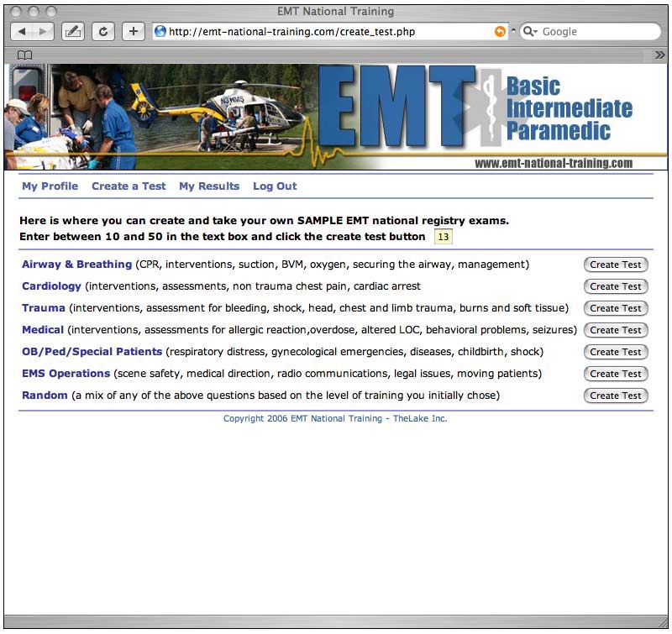Create Test for EMS Operations

pyautogui.click(x=616, y=374)
